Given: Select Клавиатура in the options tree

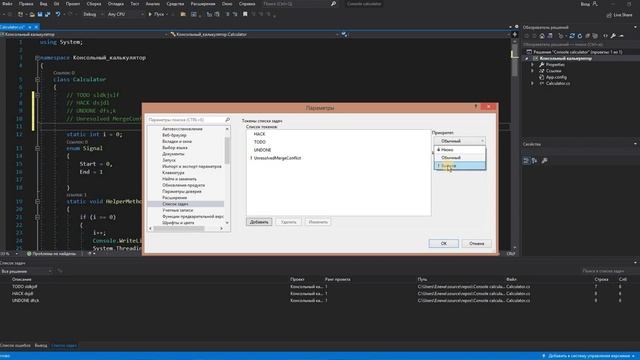Looking at the screenshot, I should coord(173,173).
